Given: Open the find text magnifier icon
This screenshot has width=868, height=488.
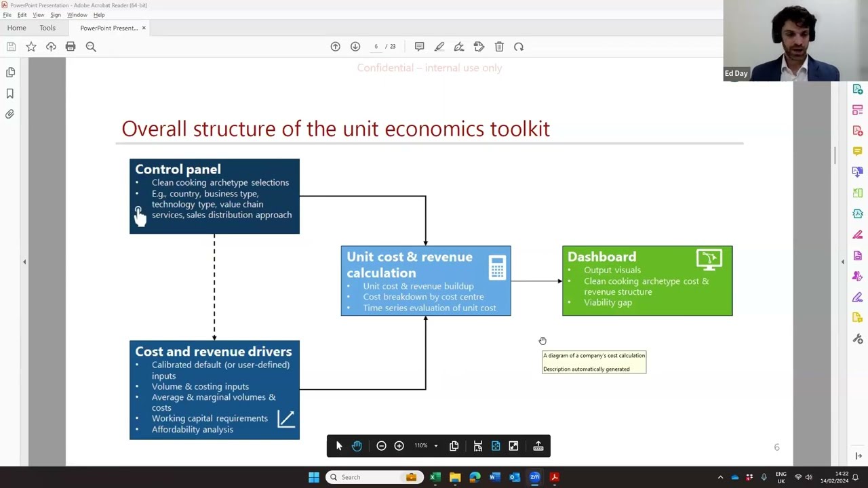Looking at the screenshot, I should (91, 47).
